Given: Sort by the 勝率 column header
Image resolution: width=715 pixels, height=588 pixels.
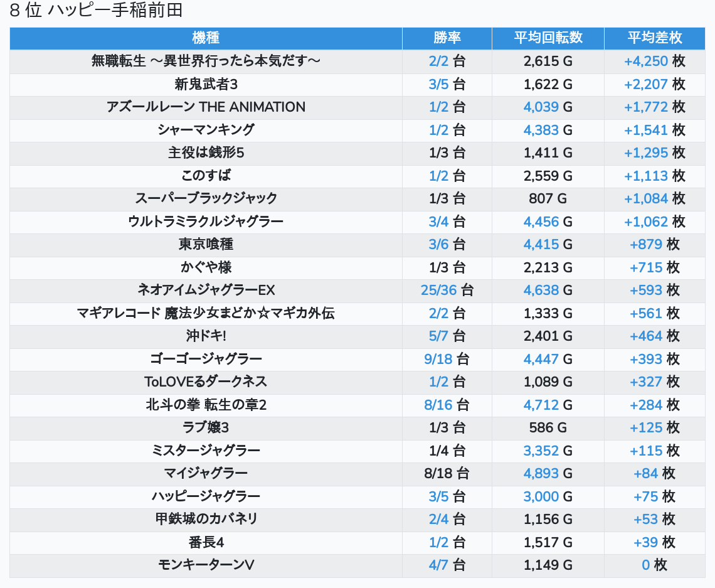Looking at the screenshot, I should pyautogui.click(x=447, y=38).
